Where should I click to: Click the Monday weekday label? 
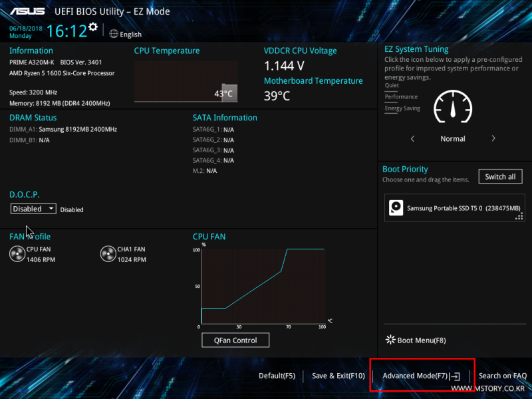point(21,36)
